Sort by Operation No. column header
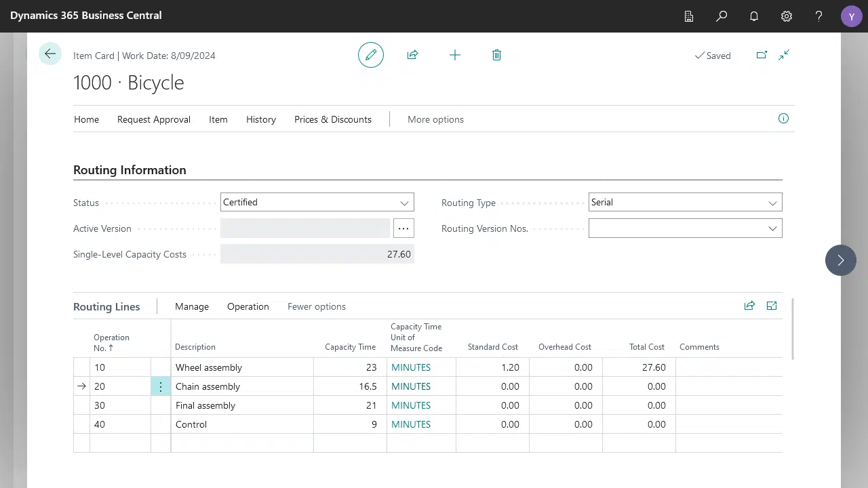The height and width of the screenshot is (488, 868). pos(111,342)
